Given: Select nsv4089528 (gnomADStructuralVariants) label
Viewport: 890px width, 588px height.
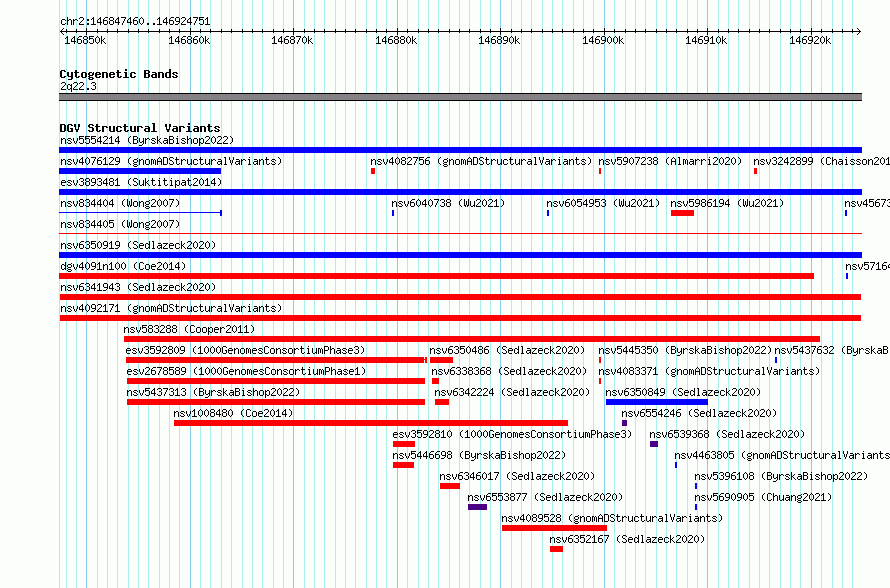Looking at the screenshot, I should point(612,518).
